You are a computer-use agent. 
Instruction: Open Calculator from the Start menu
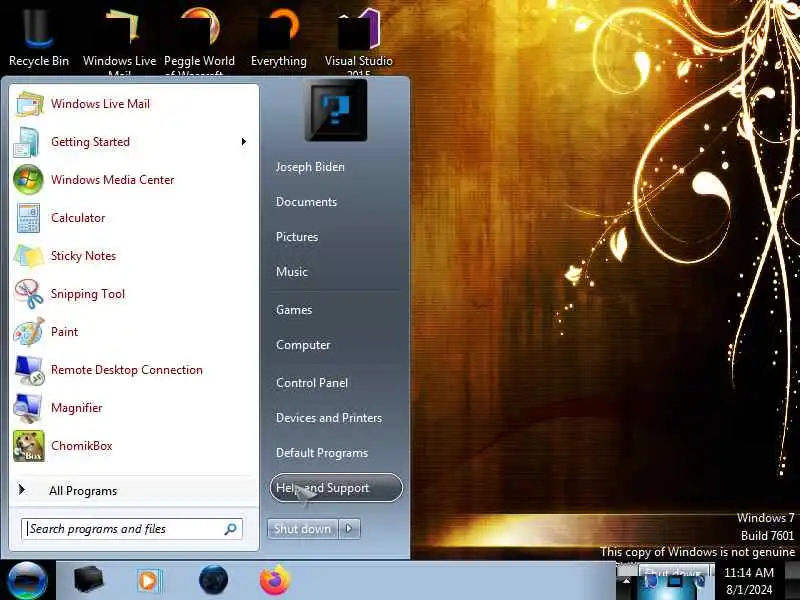[134, 218]
